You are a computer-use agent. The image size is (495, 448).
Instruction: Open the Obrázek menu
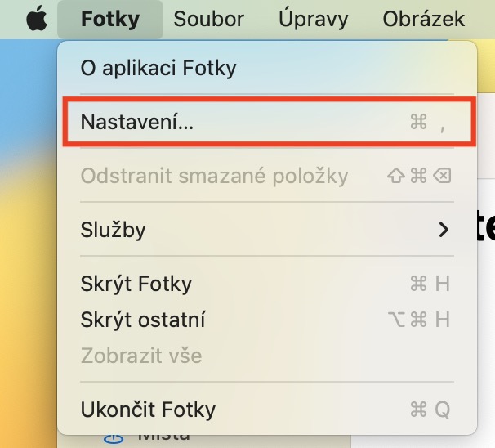pyautogui.click(x=423, y=20)
